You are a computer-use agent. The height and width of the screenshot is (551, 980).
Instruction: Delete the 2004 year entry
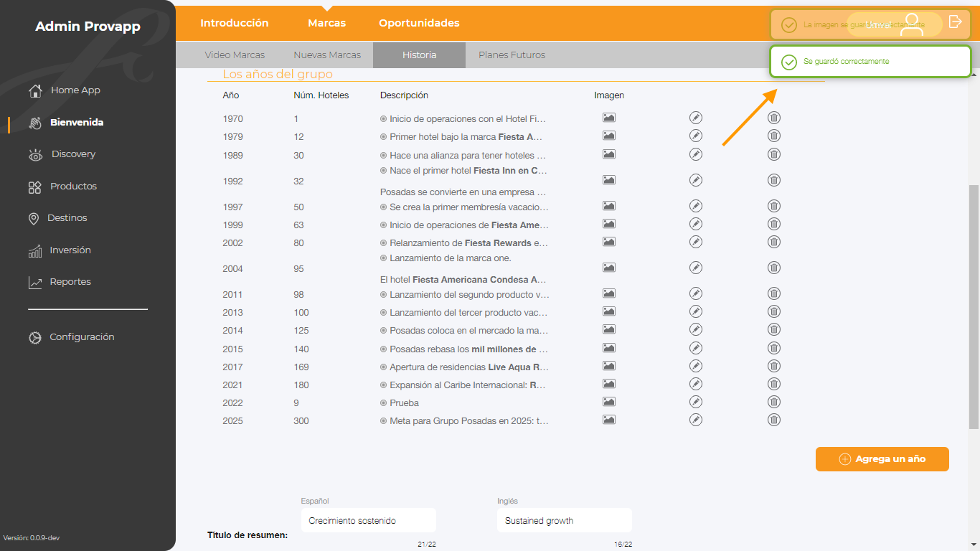(x=774, y=268)
